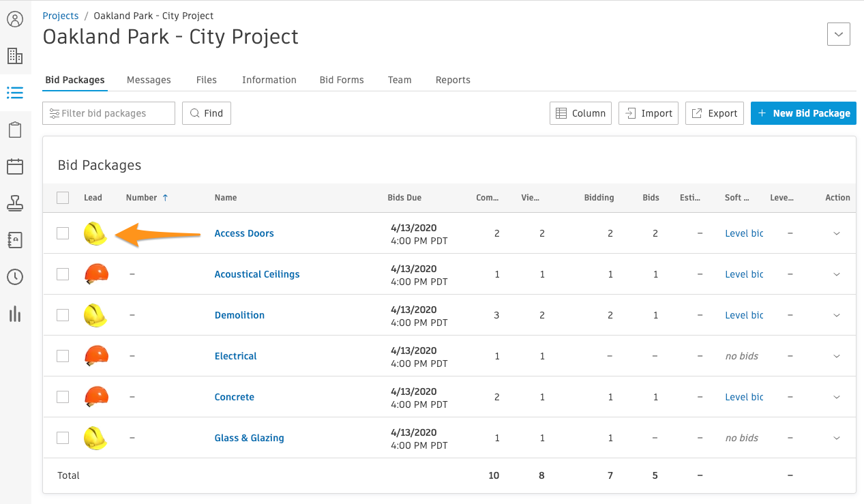Open the contacts notebook icon in sidebar
This screenshot has height=504, width=864.
tap(15, 240)
